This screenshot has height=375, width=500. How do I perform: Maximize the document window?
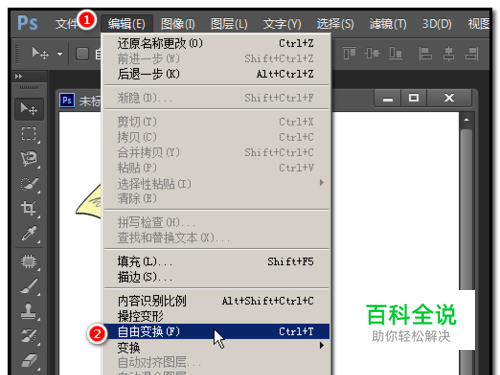click(414, 98)
